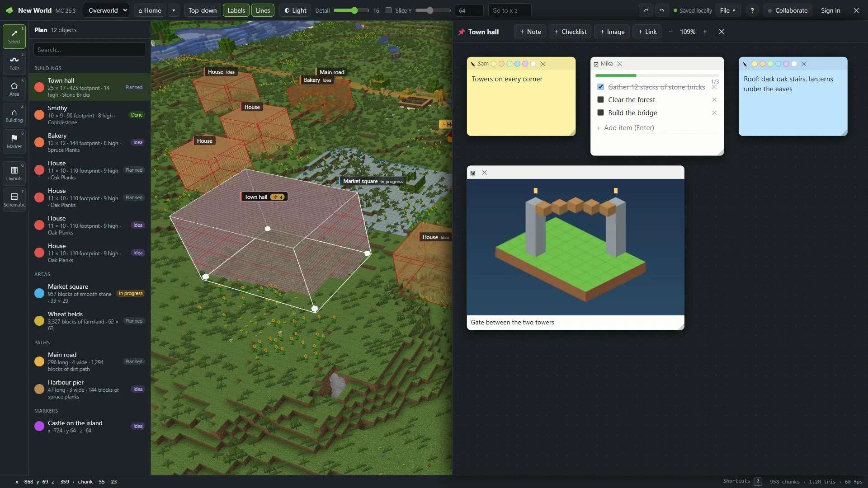This screenshot has height=488, width=868.
Task: Add an Image to the board
Action: pos(612,32)
